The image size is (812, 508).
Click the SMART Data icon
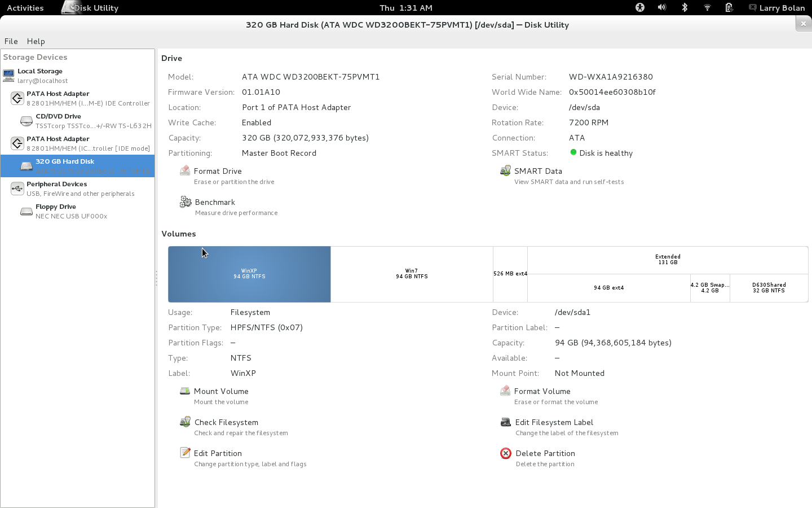tap(505, 170)
